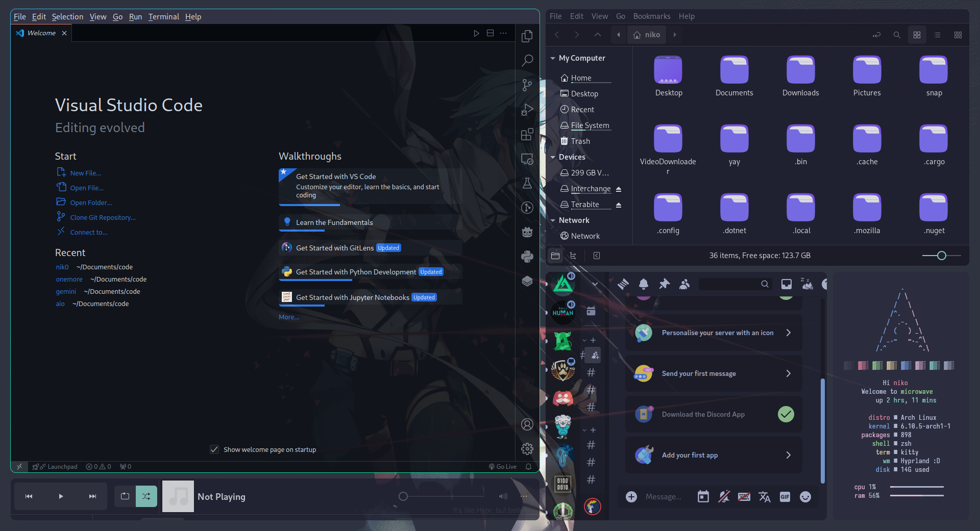The width and height of the screenshot is (980, 531).
Task: Open Source Control in VS Code sidebar
Action: click(527, 85)
